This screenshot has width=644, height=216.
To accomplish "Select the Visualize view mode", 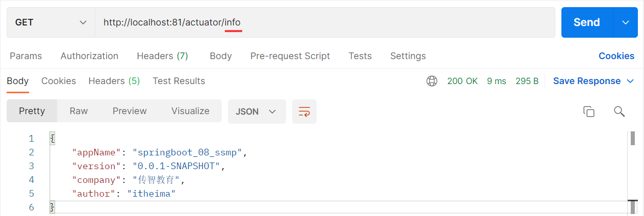I will [190, 111].
